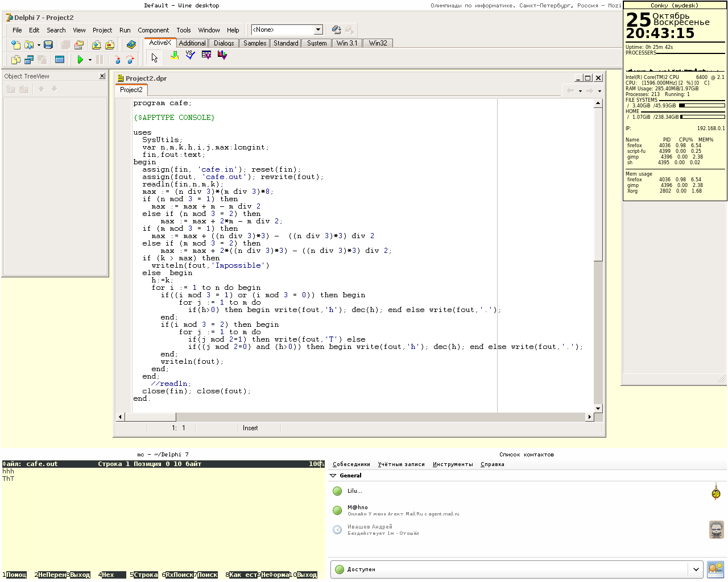This screenshot has width=728, height=582.
Task: Select the contact Ивашев Андрей
Action: coord(527,530)
